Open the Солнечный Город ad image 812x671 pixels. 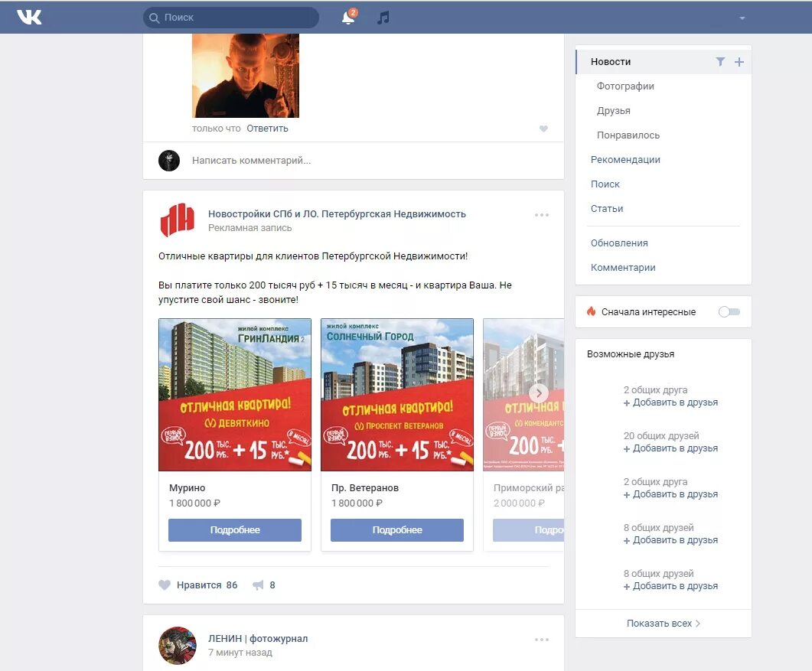coord(397,395)
